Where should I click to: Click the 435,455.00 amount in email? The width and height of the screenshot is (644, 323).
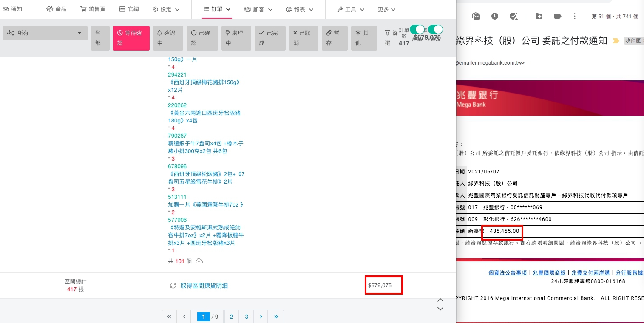tap(505, 231)
